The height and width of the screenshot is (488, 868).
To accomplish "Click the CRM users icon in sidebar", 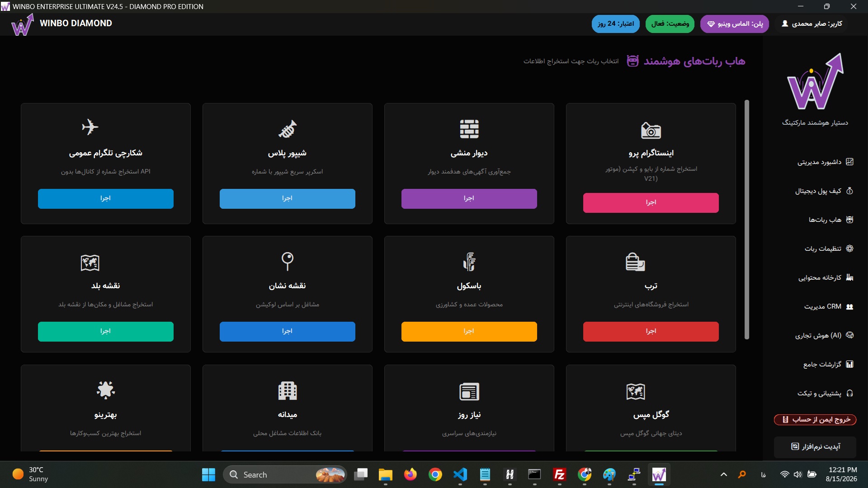I will 849,306.
